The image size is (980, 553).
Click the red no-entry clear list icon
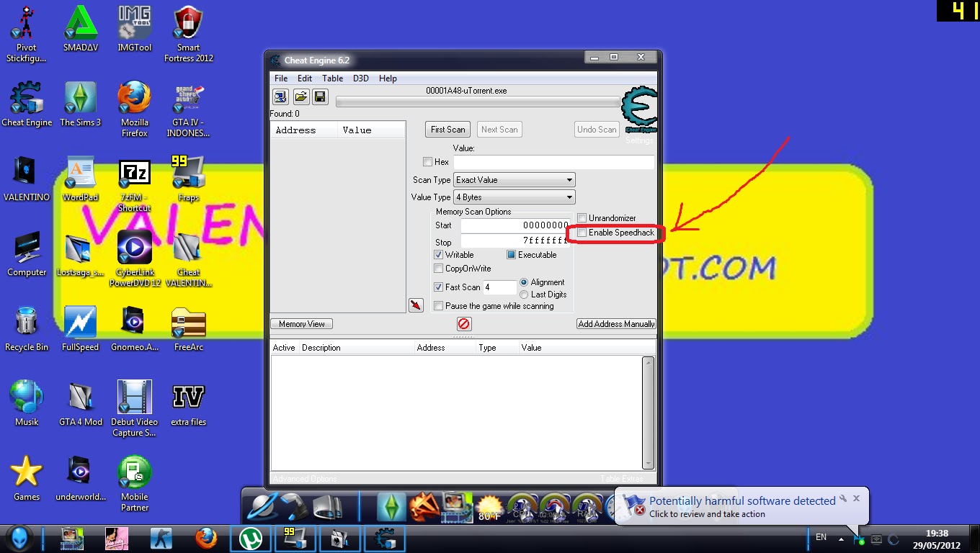pyautogui.click(x=464, y=324)
